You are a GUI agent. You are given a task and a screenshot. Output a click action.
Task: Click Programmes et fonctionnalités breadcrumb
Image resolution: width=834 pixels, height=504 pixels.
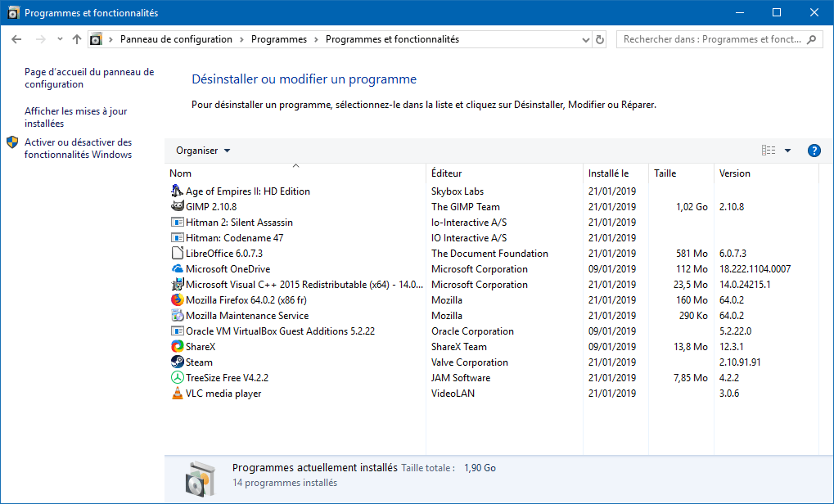[392, 39]
